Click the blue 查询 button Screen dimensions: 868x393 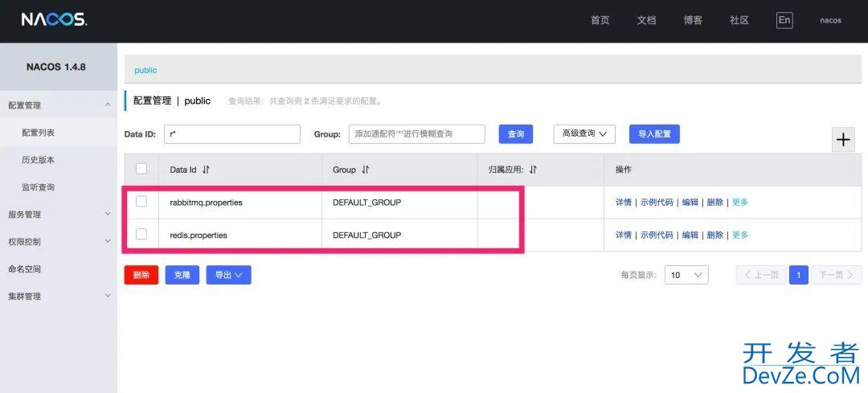(x=516, y=134)
